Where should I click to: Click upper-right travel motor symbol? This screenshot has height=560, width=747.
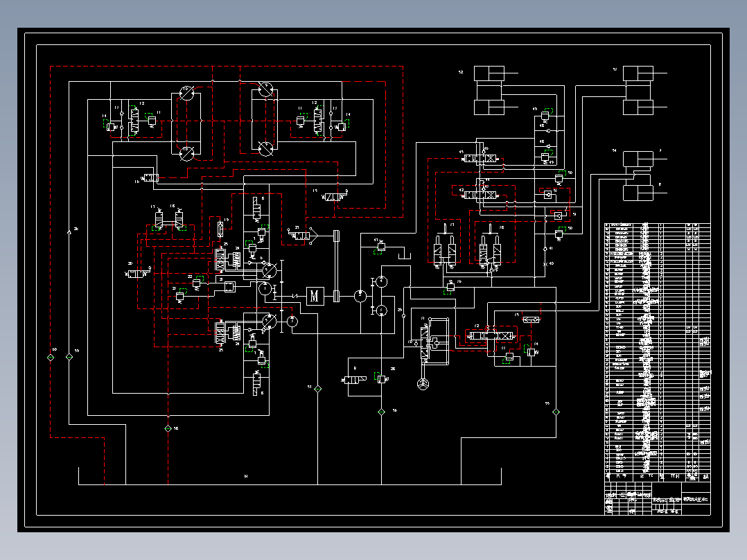pos(266,89)
